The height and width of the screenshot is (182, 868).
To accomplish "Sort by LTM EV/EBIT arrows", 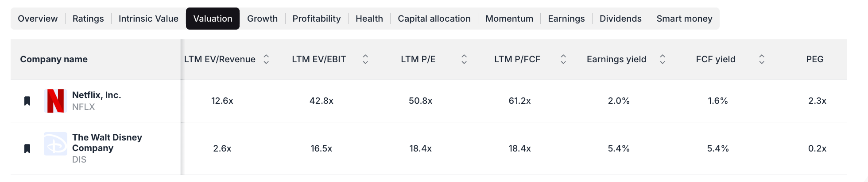I will (365, 59).
